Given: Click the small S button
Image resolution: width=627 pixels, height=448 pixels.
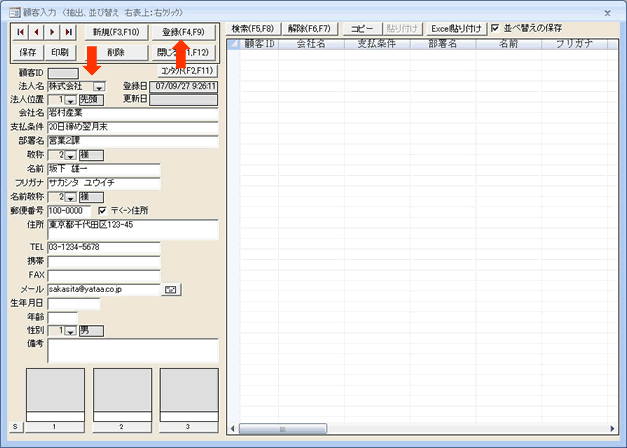Looking at the screenshot, I should [15, 426].
